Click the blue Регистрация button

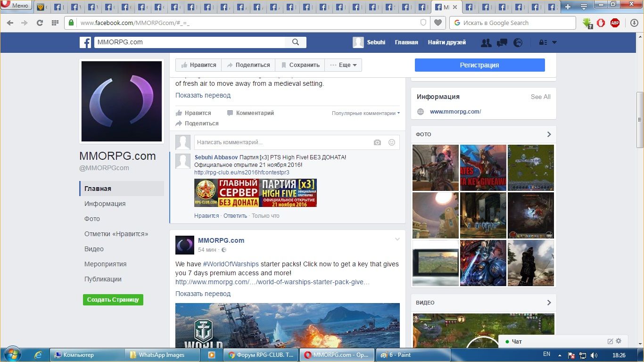(479, 65)
